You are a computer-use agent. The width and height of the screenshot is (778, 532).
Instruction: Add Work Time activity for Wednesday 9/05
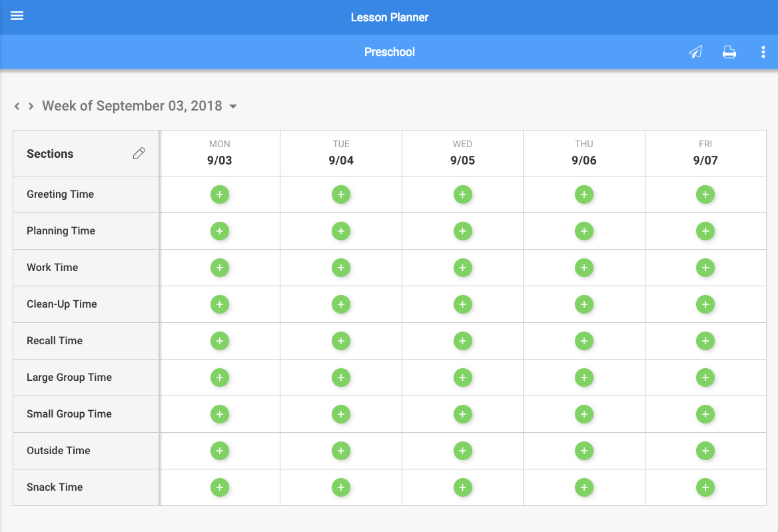click(462, 268)
